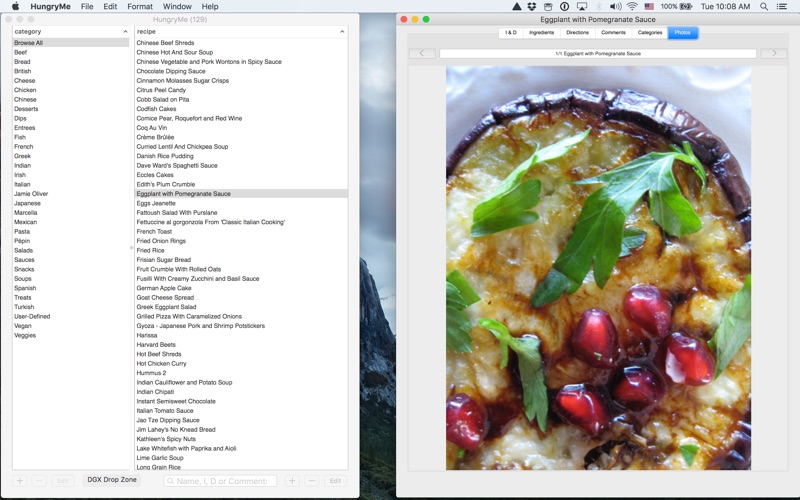
Task: Open the Apple menu
Action: point(15,7)
